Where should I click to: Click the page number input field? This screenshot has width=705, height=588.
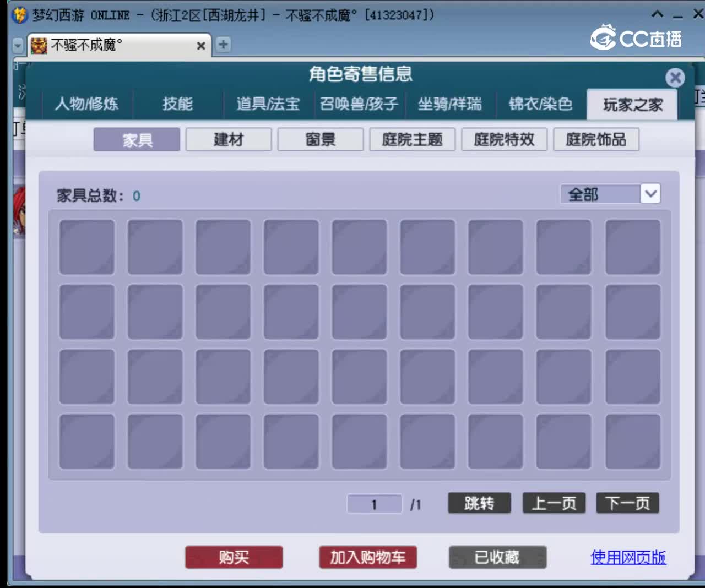pyautogui.click(x=375, y=504)
